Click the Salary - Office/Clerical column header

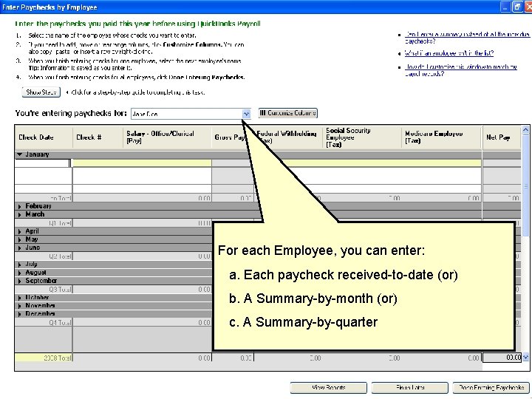167,137
